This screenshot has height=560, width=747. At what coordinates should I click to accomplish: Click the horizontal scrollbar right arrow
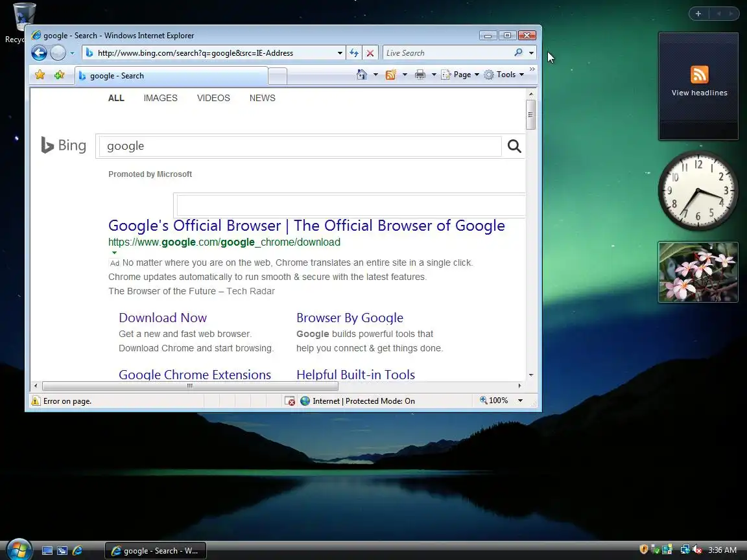(x=519, y=386)
